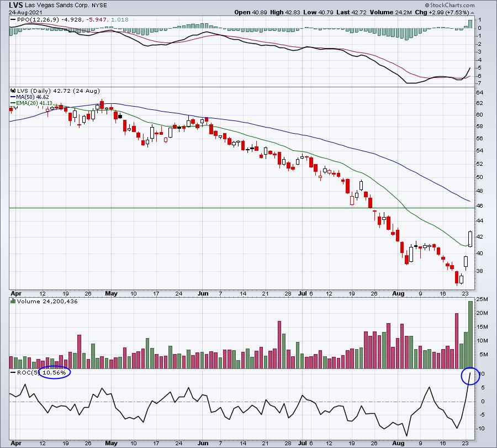Click the blue circle at the ROC line peak
The image size is (497, 448).
coord(470,375)
